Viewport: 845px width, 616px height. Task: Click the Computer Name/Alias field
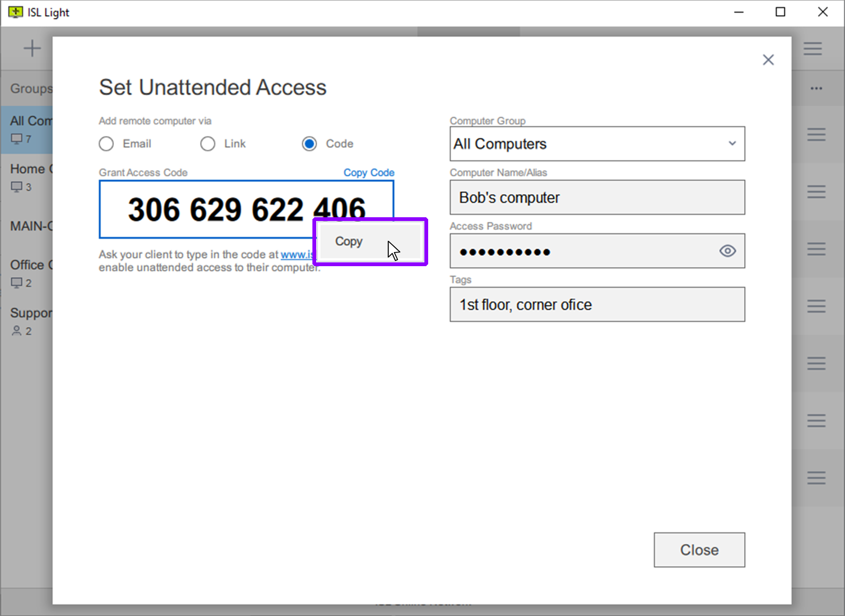pyautogui.click(x=597, y=197)
